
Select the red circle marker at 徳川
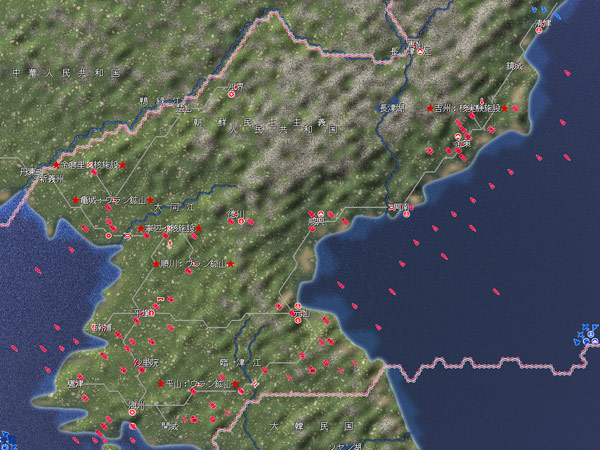pyautogui.click(x=241, y=222)
